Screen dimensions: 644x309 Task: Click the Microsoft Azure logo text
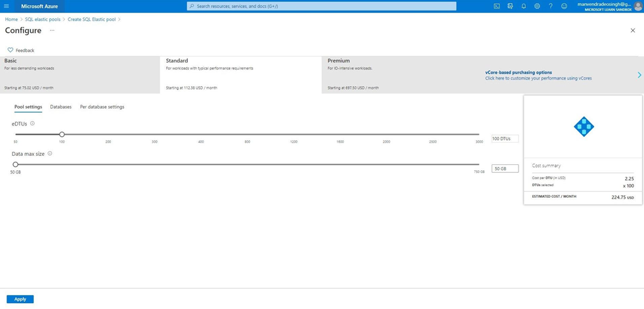[39, 6]
